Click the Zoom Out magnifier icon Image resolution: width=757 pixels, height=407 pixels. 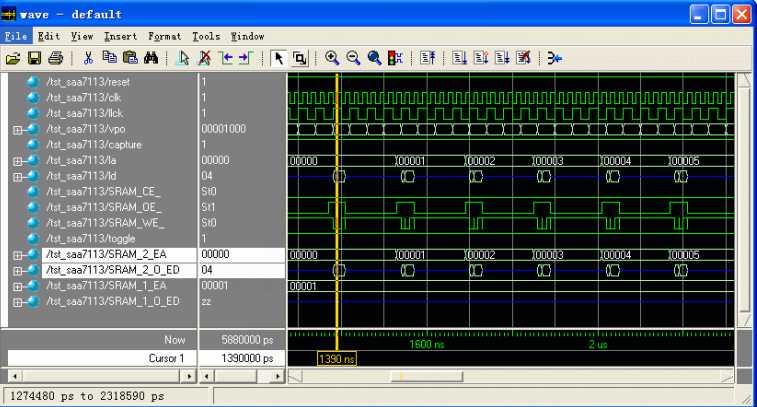pyautogui.click(x=353, y=58)
